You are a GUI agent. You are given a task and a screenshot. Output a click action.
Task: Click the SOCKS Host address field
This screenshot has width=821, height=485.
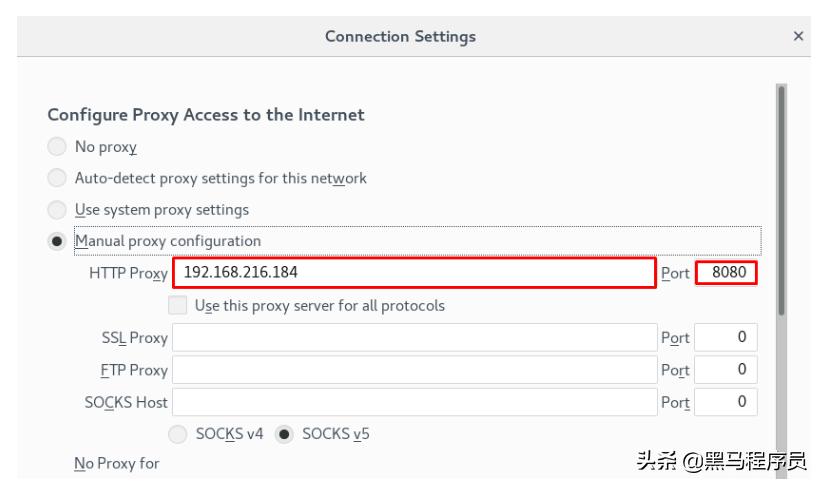tap(414, 402)
